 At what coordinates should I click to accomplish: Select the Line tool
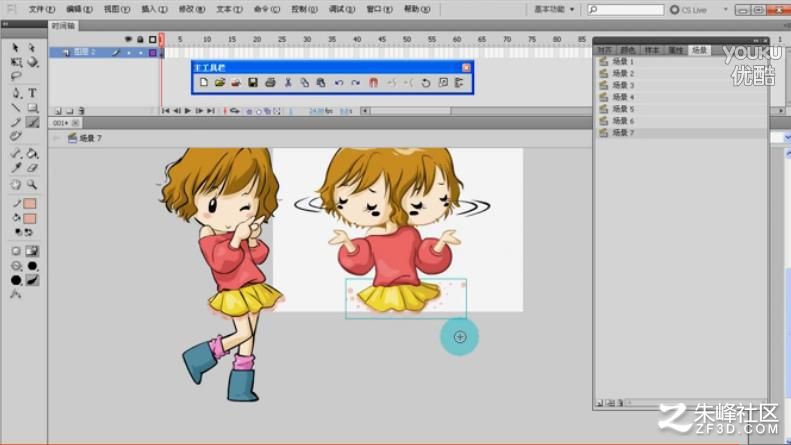pos(16,107)
